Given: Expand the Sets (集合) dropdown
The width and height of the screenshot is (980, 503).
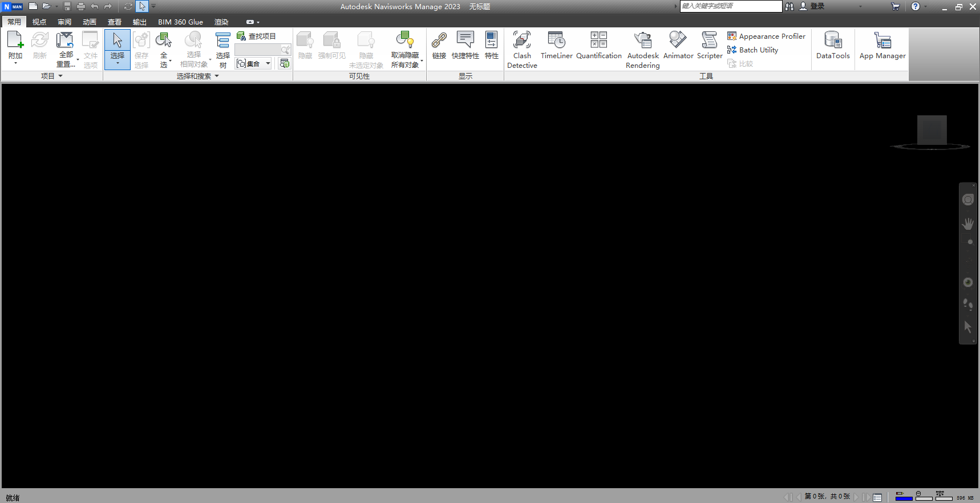Looking at the screenshot, I should pyautogui.click(x=268, y=63).
